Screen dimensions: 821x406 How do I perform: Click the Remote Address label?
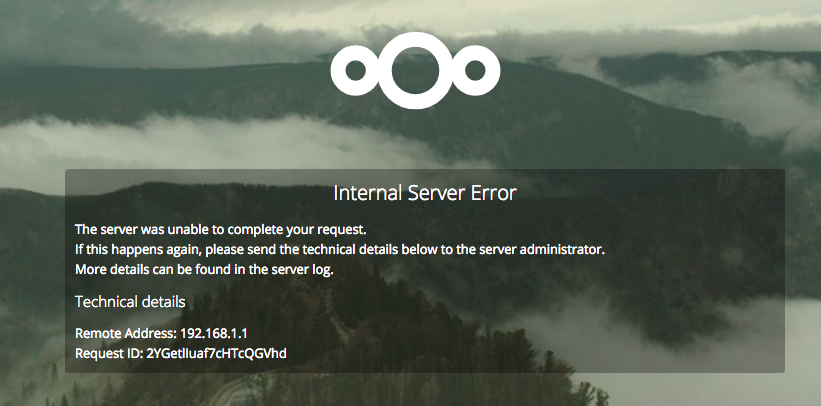[x=126, y=333]
